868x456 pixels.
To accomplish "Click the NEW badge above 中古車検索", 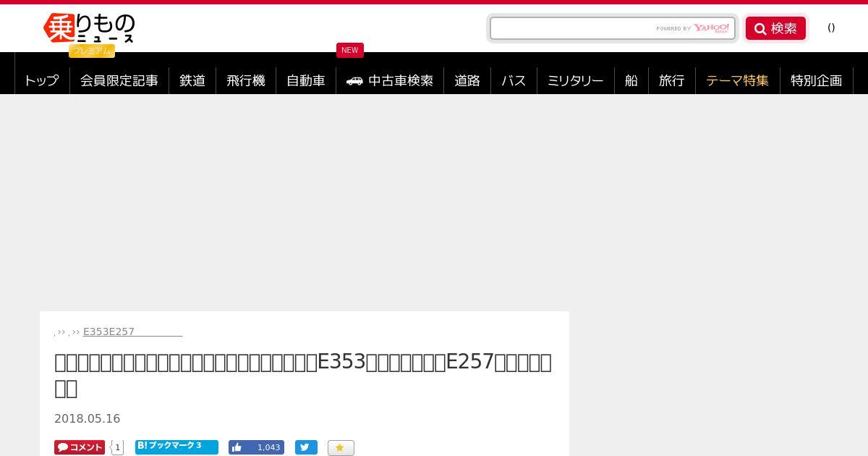I will pyautogui.click(x=350, y=50).
